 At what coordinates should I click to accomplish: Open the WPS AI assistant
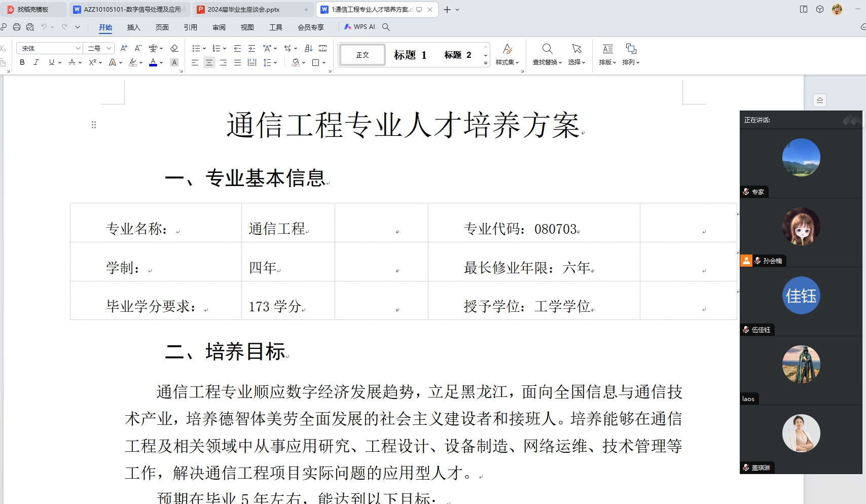pyautogui.click(x=359, y=27)
